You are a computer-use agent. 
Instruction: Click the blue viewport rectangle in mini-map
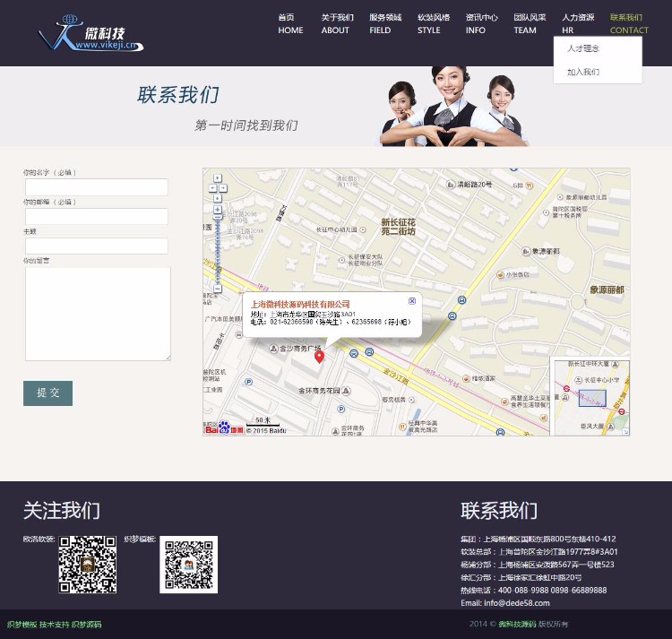click(x=592, y=398)
